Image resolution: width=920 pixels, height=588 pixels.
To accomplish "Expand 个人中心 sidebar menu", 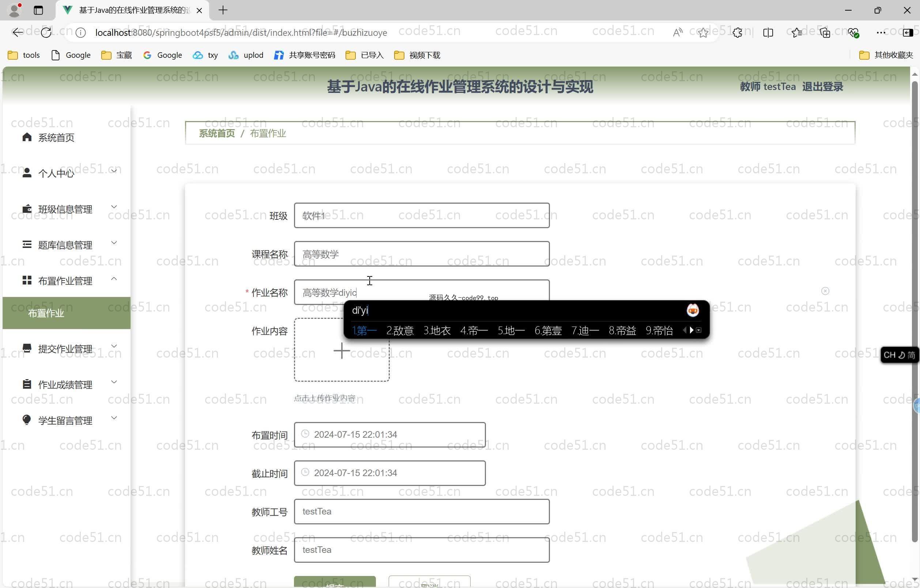I will (x=67, y=173).
